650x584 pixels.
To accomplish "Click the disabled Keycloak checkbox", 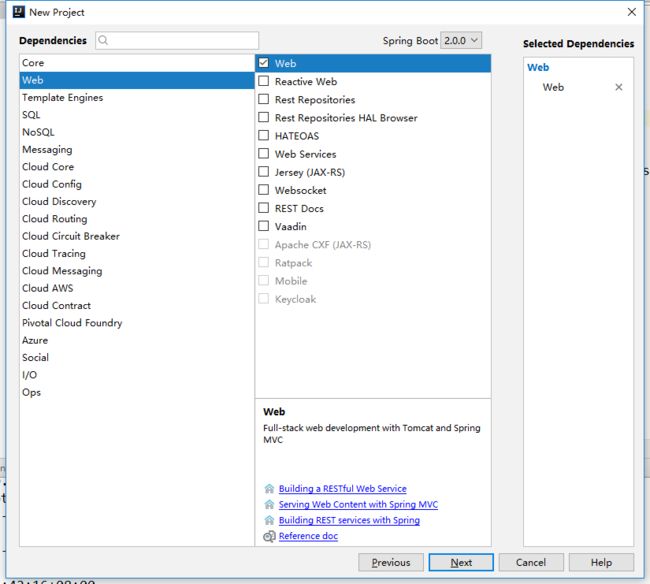I will [264, 299].
